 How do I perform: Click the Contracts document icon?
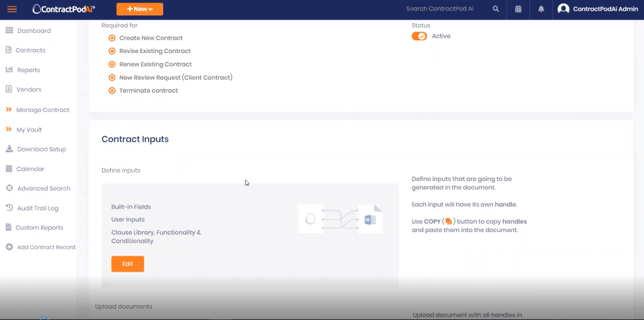pyautogui.click(x=8, y=50)
